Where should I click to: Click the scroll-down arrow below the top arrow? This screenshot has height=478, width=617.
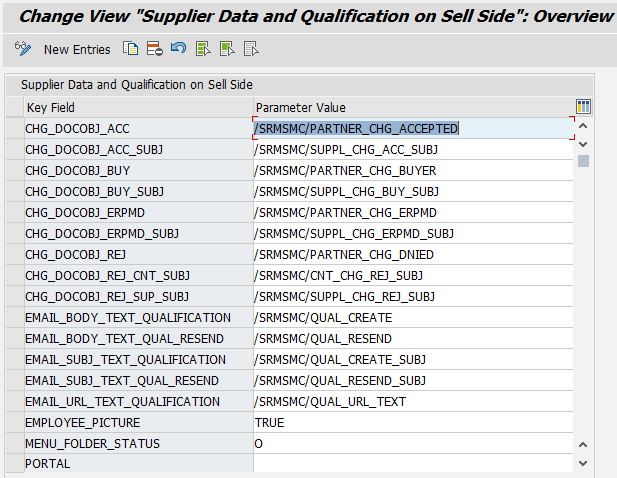click(584, 145)
